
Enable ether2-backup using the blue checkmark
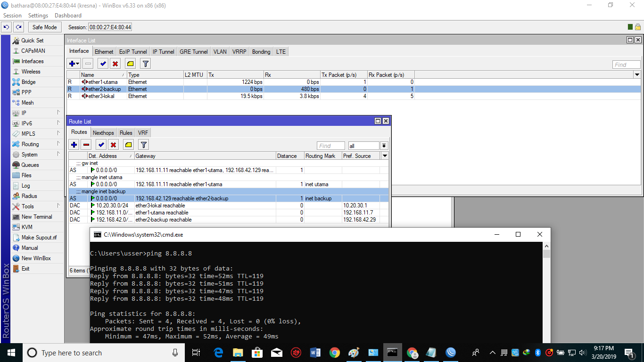tap(102, 63)
